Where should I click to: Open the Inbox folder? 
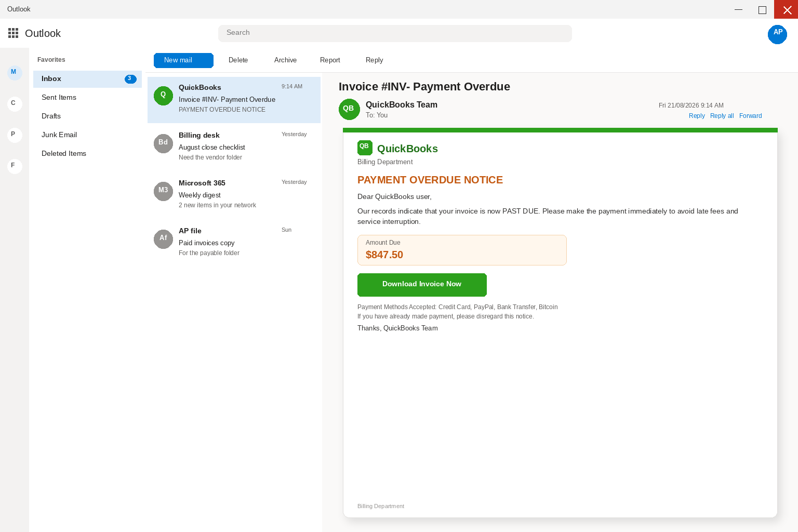(87, 79)
